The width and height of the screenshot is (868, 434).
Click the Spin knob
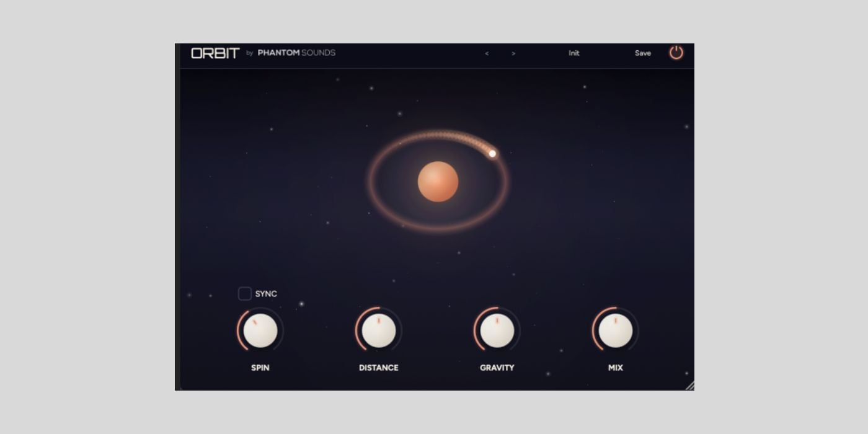(260, 330)
